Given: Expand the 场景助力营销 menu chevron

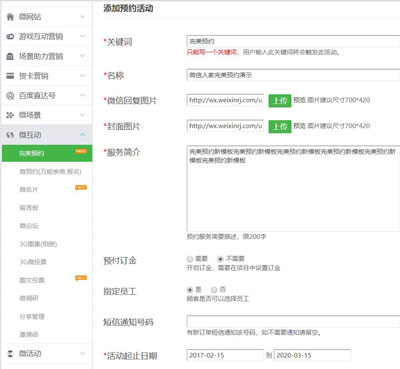Looking at the screenshot, I should click(x=82, y=56).
